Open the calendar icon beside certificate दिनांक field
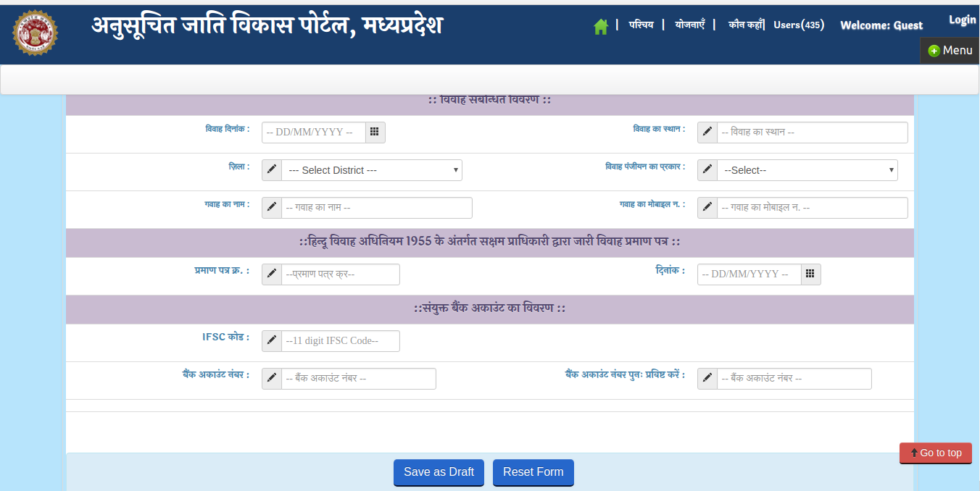The width and height of the screenshot is (980, 491). click(810, 274)
